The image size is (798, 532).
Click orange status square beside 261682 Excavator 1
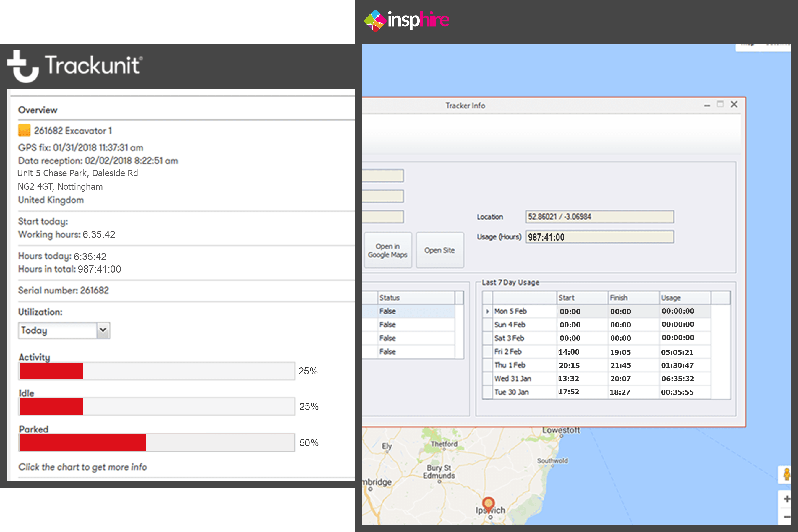[24, 130]
